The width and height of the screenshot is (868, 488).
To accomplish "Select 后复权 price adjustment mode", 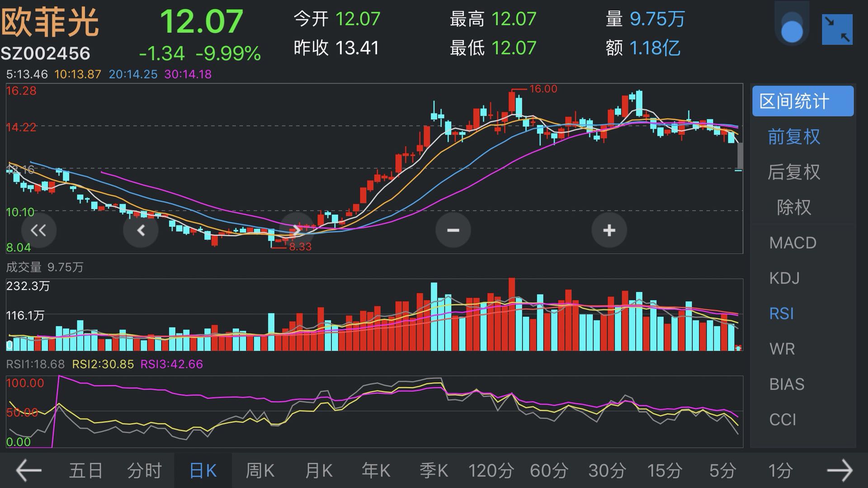I will pos(794,172).
